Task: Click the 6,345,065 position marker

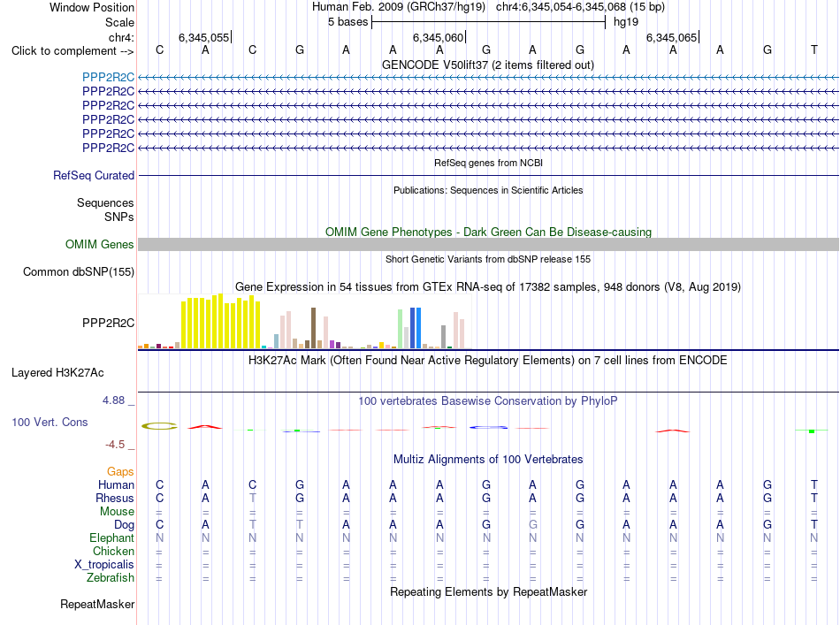Action: [672, 37]
